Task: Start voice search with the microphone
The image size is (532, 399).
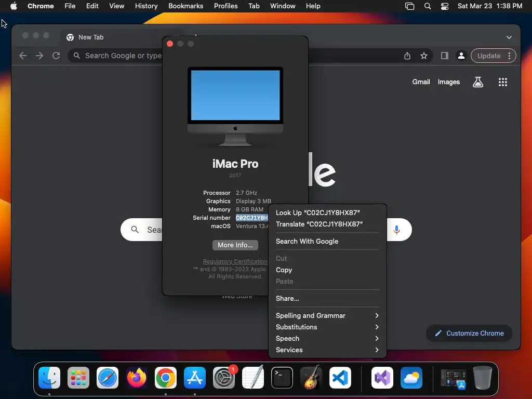Action: point(396,230)
